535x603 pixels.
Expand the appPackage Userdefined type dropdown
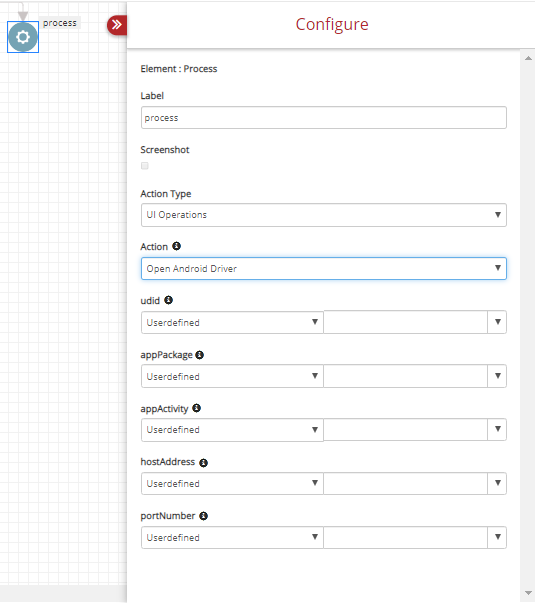[232, 376]
